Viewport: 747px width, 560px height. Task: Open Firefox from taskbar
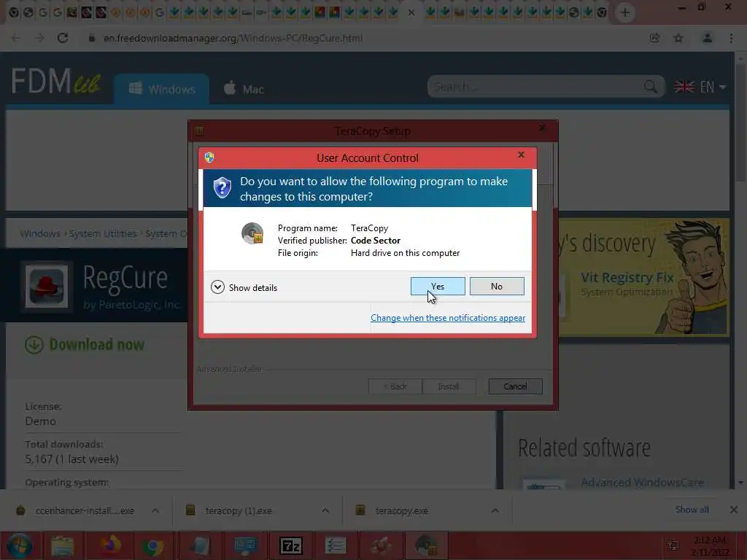tap(110, 545)
